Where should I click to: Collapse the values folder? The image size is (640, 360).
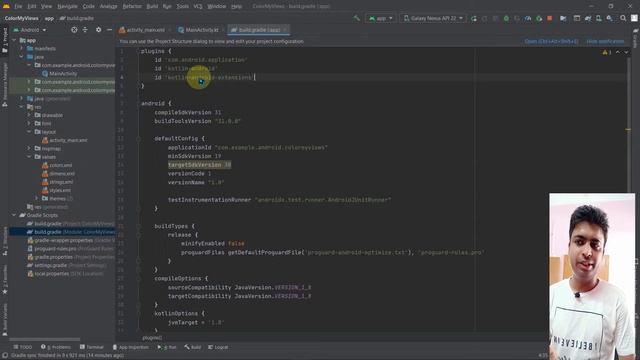coord(29,157)
